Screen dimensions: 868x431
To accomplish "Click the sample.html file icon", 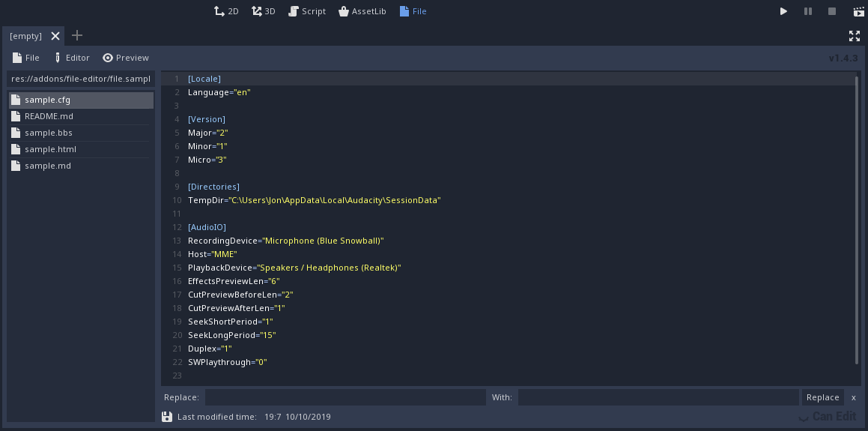I will (16, 149).
